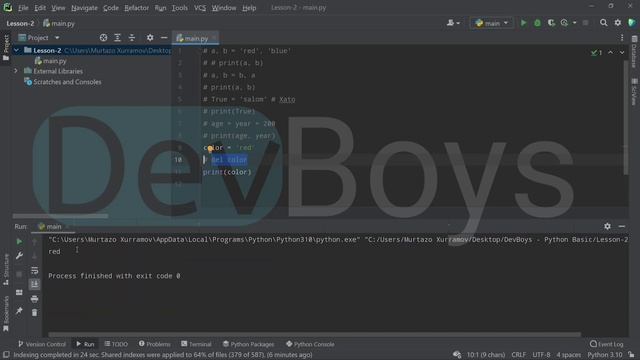
Task: Open run configuration wrench icon
Action: pos(19,256)
